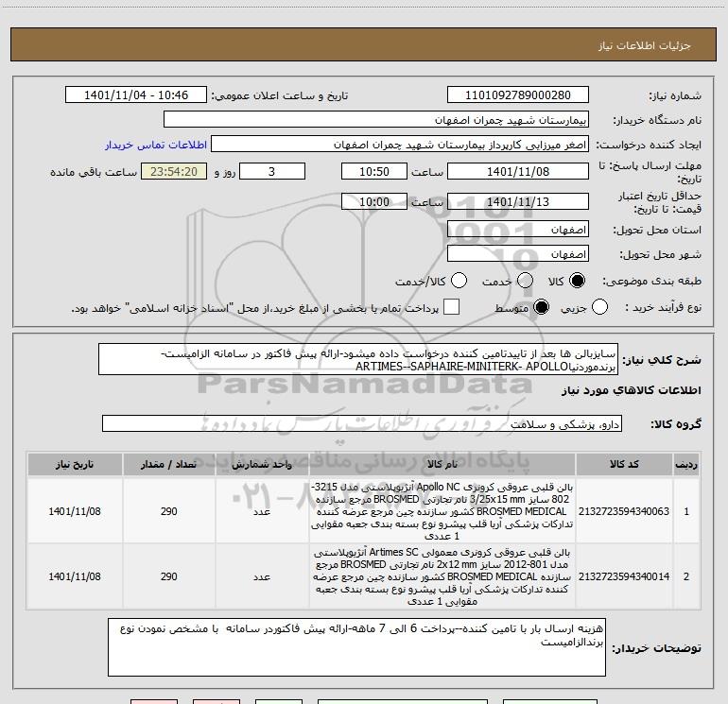Click the request creator name field

(400, 145)
